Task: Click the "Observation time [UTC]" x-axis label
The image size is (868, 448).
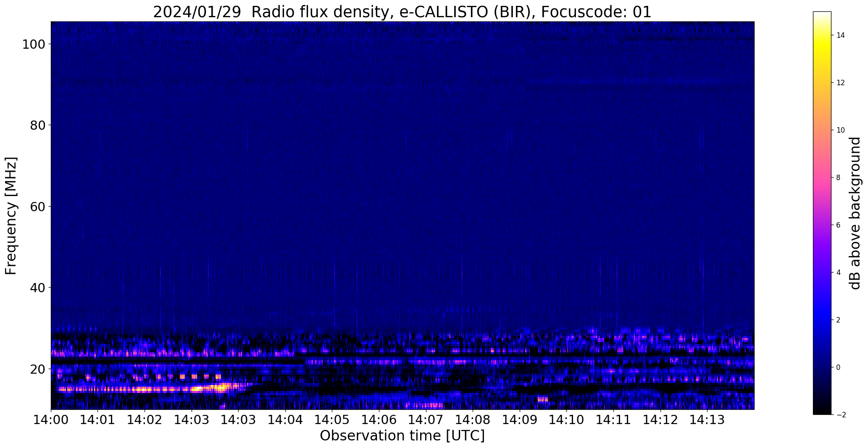Action: click(402, 435)
